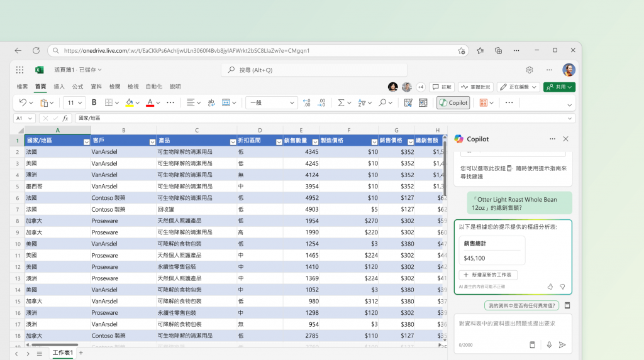The width and height of the screenshot is (644, 360).
Task: Open the 說明 tab
Action: click(x=175, y=87)
